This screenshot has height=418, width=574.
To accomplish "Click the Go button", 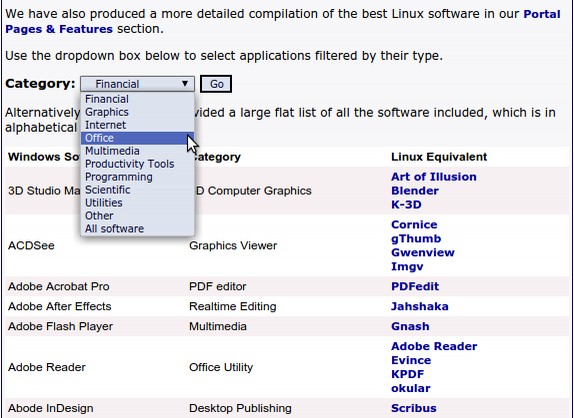I will 216,84.
